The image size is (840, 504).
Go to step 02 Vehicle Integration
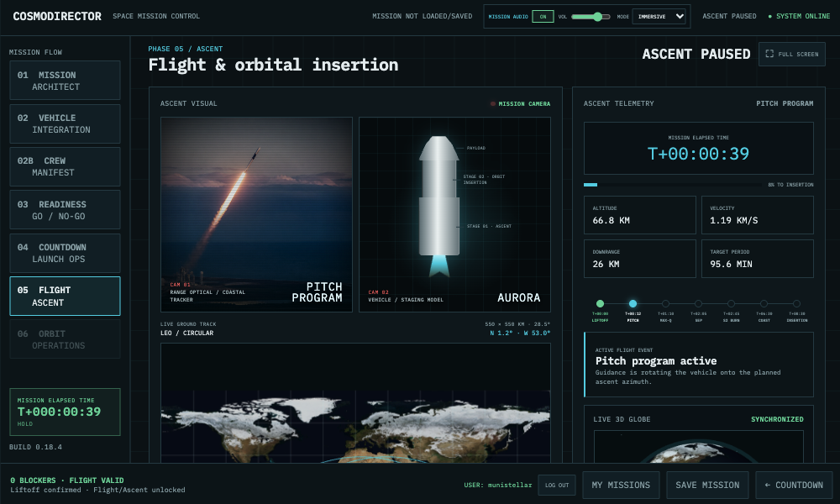point(65,123)
